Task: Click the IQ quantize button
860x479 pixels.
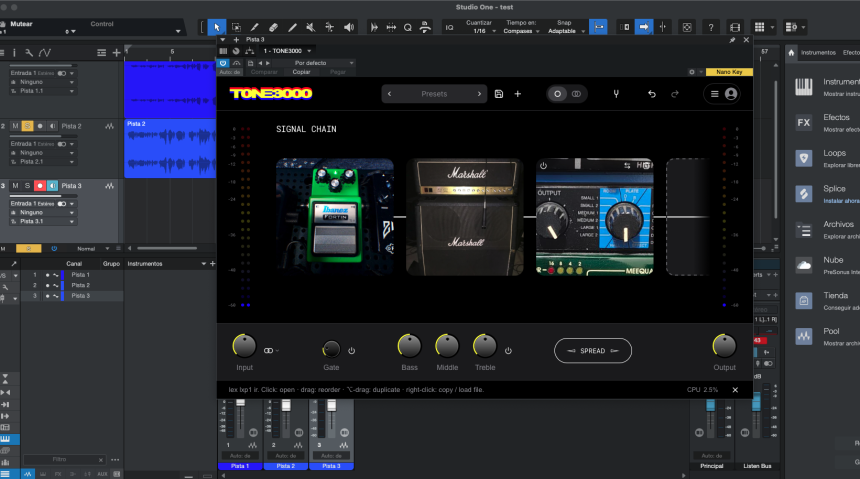Action: click(x=450, y=27)
